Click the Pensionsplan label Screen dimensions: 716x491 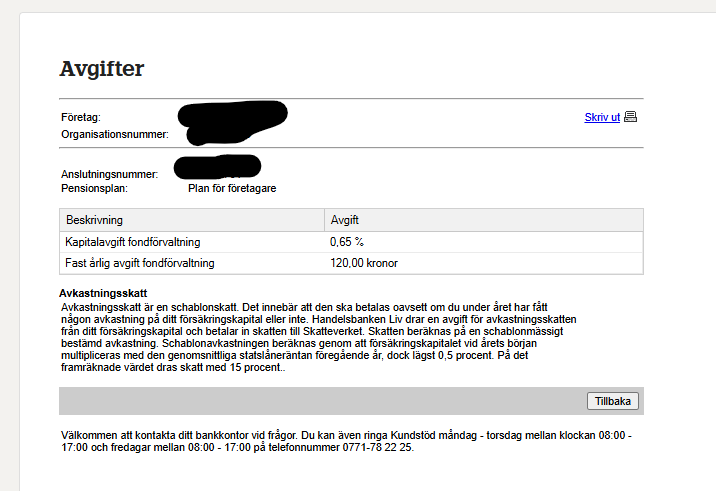(95, 187)
